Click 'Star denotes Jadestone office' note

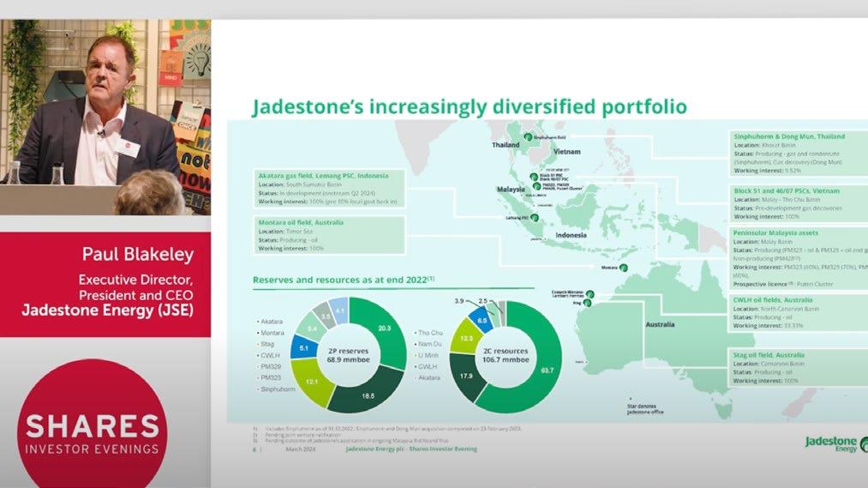tap(645, 409)
